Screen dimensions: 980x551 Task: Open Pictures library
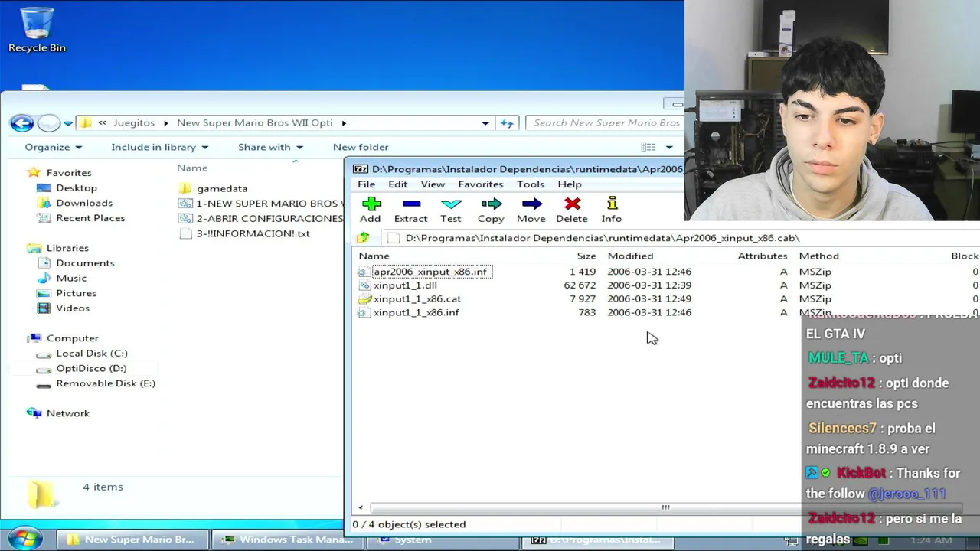point(76,293)
